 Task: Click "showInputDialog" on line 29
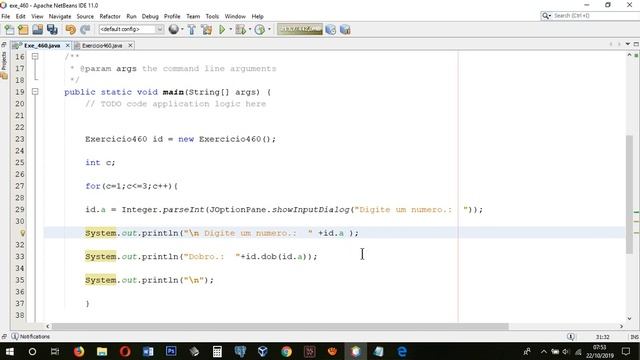[x=311, y=209]
